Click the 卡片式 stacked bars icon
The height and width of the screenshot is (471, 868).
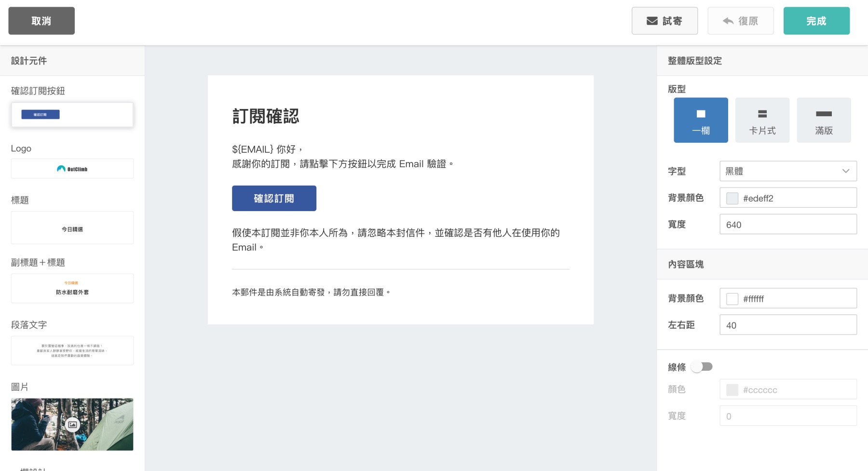click(762, 114)
